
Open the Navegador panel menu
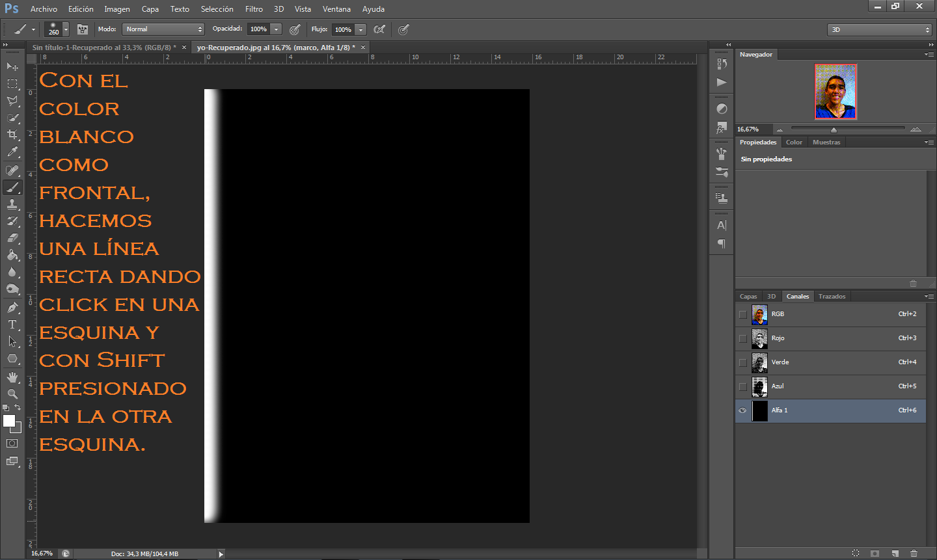[929, 54]
